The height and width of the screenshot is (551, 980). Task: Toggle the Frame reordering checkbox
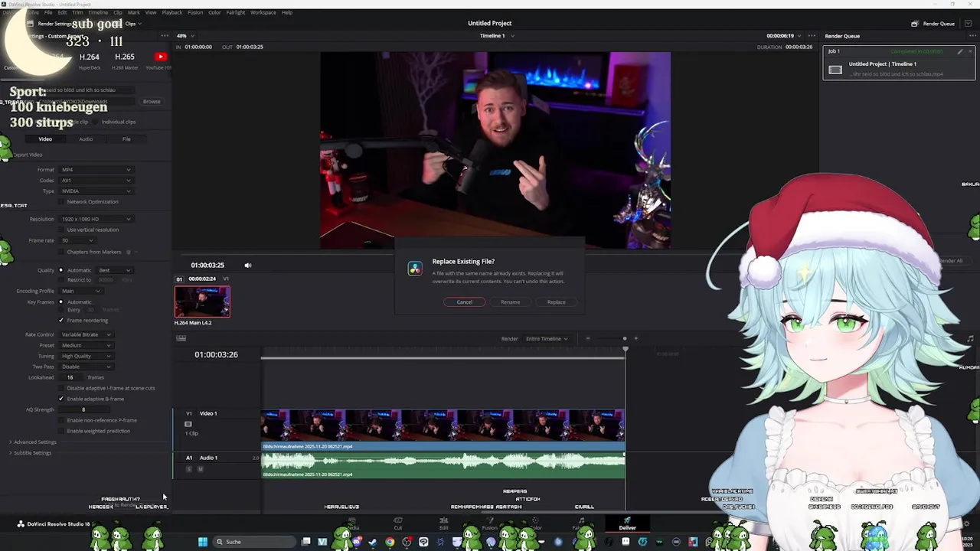coord(61,321)
